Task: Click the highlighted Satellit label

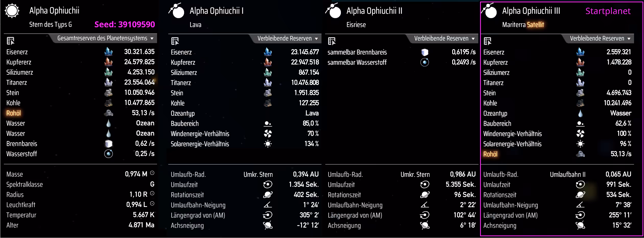Action: [x=535, y=25]
